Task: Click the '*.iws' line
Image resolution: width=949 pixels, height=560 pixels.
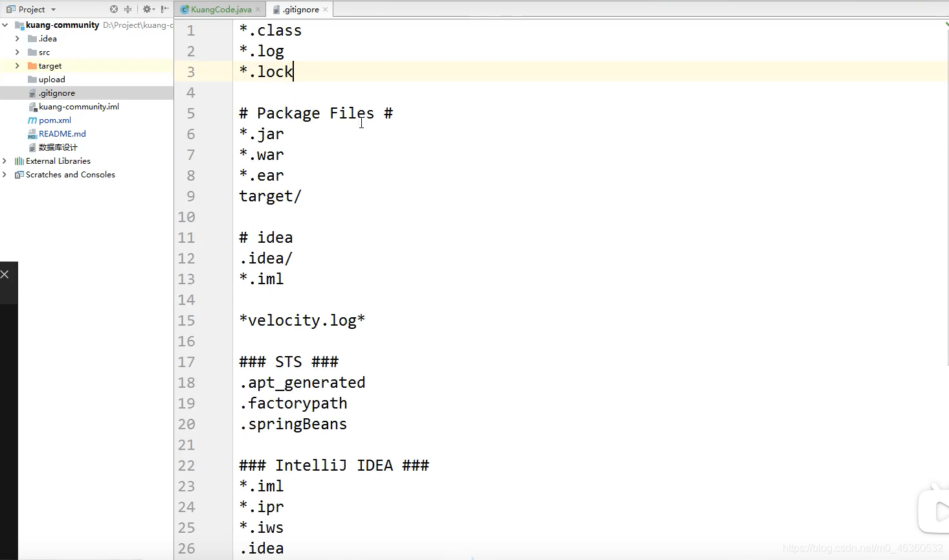Action: (262, 528)
